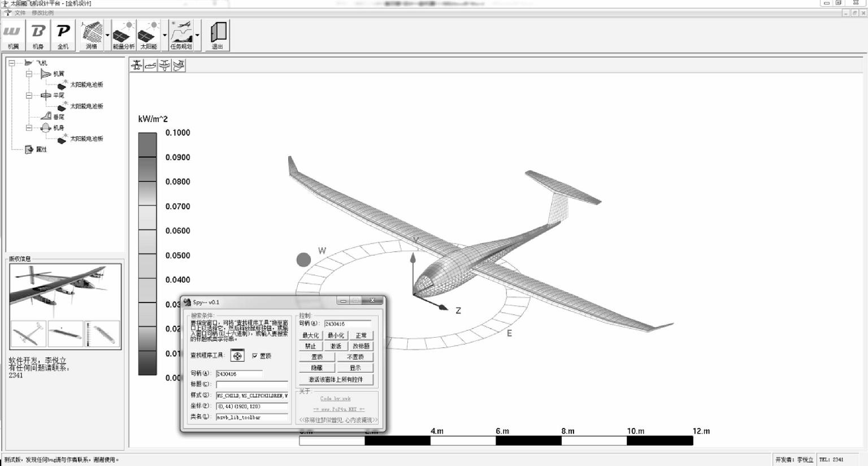Click the third small thumbnail with color scale

102,334
